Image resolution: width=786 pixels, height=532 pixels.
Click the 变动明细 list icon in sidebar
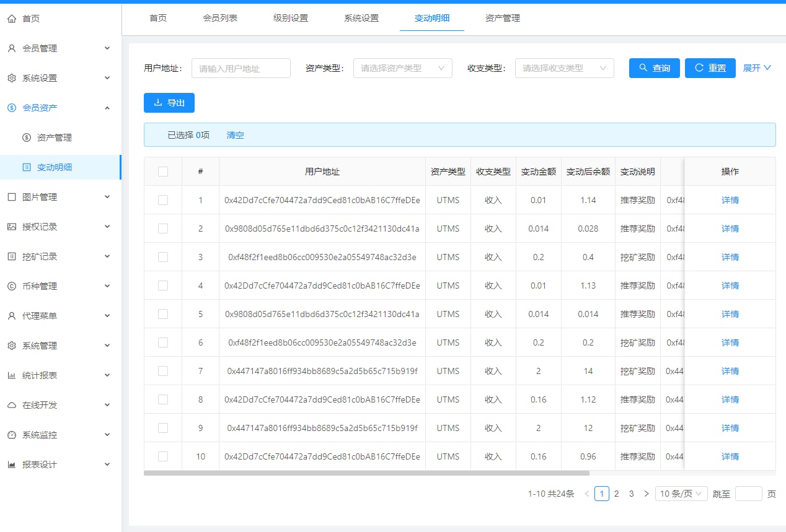pos(27,167)
